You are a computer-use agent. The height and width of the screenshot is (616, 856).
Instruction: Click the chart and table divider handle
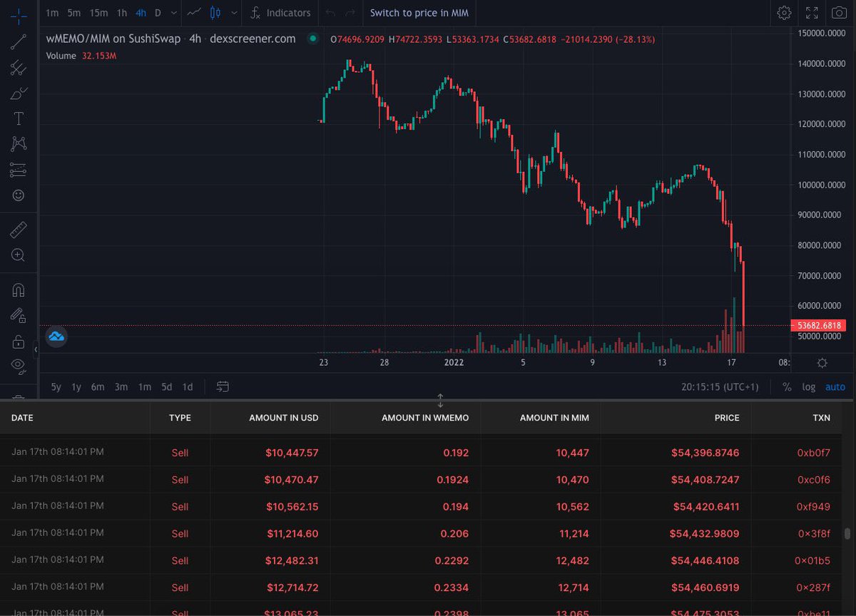coord(440,400)
